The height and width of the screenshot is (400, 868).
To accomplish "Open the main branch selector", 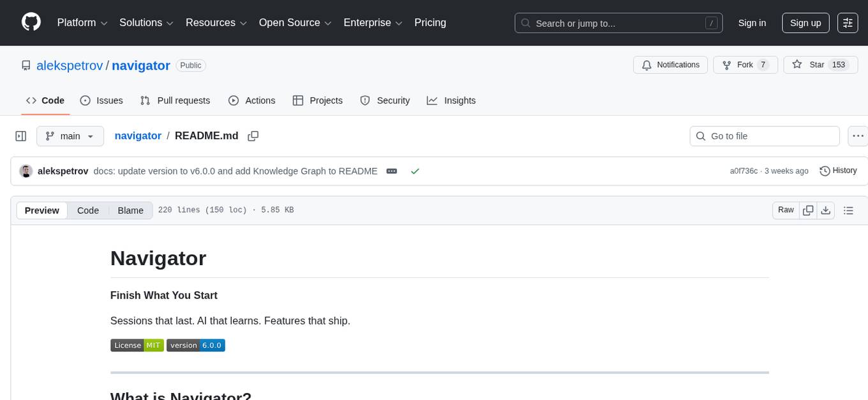I will tap(70, 136).
